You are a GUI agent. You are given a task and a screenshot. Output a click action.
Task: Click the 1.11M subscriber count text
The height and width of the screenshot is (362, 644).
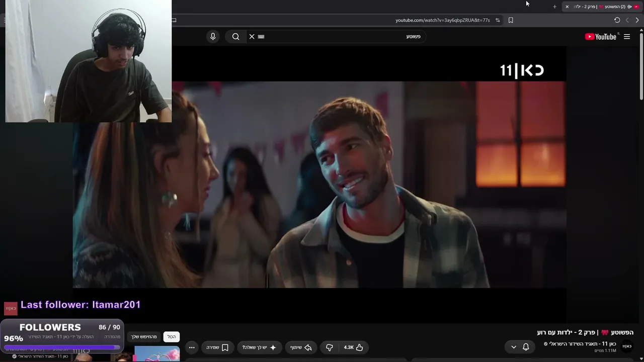[x=605, y=350]
